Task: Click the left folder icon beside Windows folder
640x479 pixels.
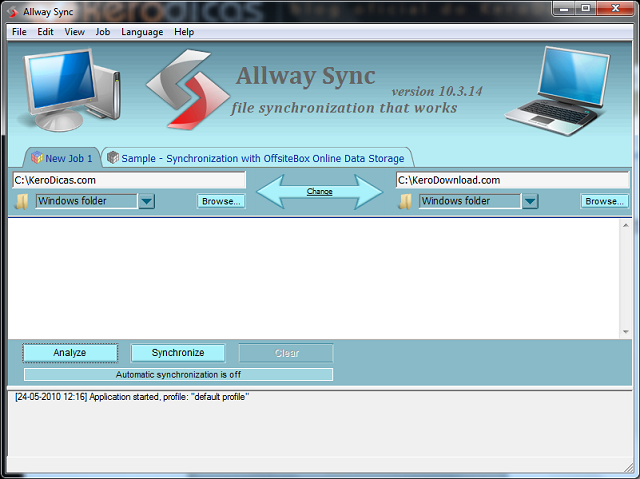Action: [x=22, y=201]
